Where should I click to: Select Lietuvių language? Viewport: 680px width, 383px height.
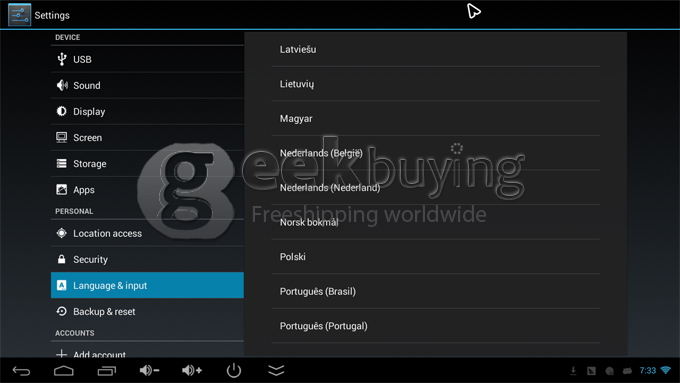point(435,84)
